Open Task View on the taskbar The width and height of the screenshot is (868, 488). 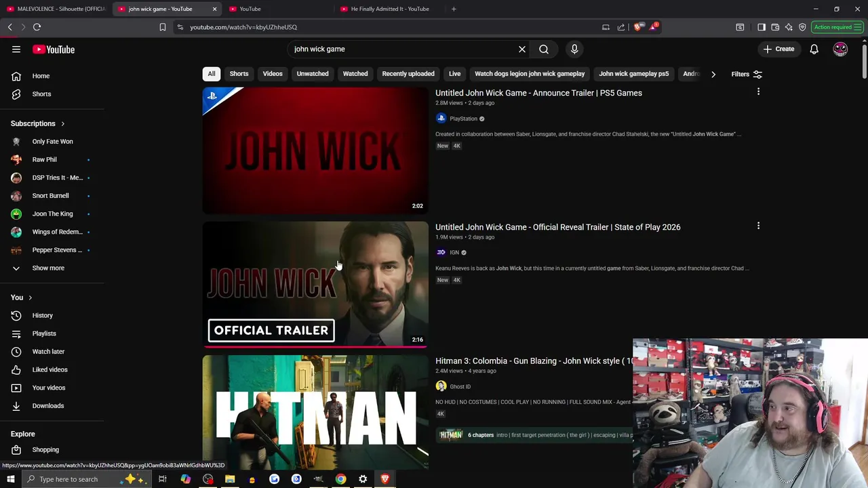click(x=163, y=479)
